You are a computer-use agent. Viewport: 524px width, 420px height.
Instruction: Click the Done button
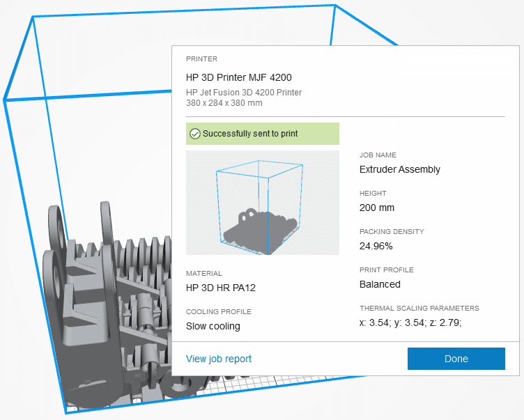(456, 359)
